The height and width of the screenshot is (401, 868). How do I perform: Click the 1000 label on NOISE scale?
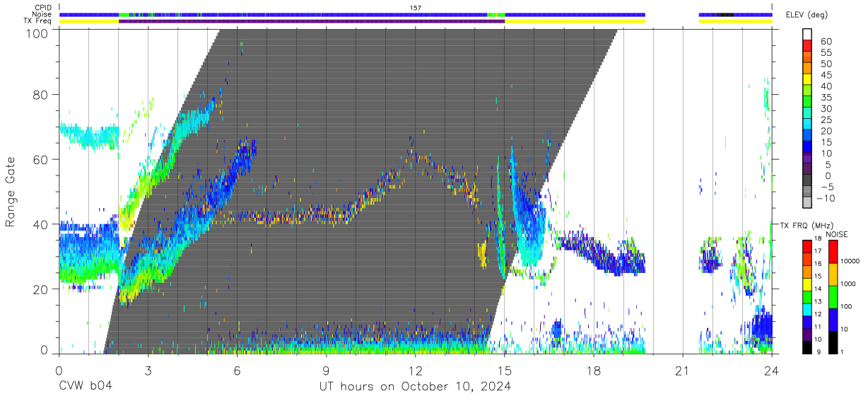850,284
